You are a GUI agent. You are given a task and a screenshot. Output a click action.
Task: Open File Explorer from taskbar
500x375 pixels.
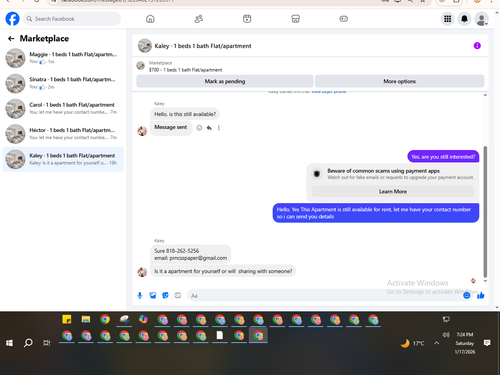(x=86, y=320)
